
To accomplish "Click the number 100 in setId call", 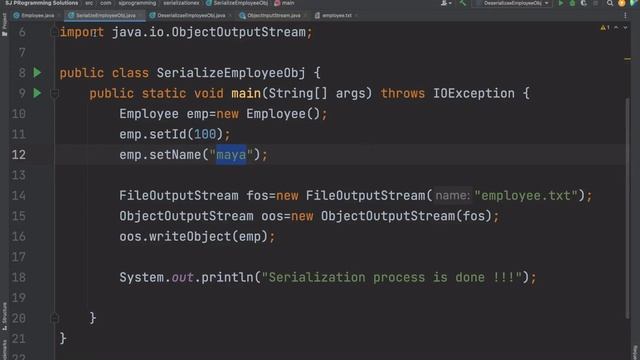I will click(205, 134).
